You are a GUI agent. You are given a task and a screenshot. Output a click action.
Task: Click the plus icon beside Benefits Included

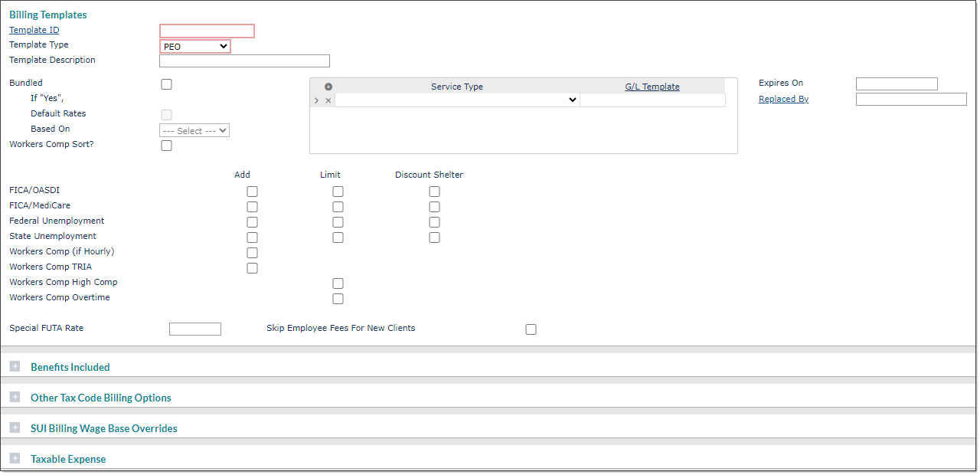coord(15,366)
